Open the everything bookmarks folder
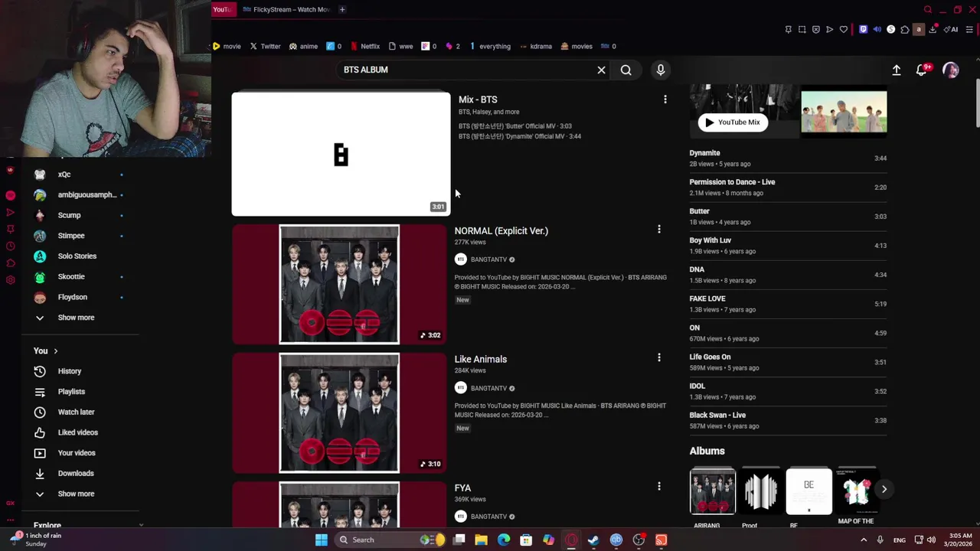 [490, 46]
